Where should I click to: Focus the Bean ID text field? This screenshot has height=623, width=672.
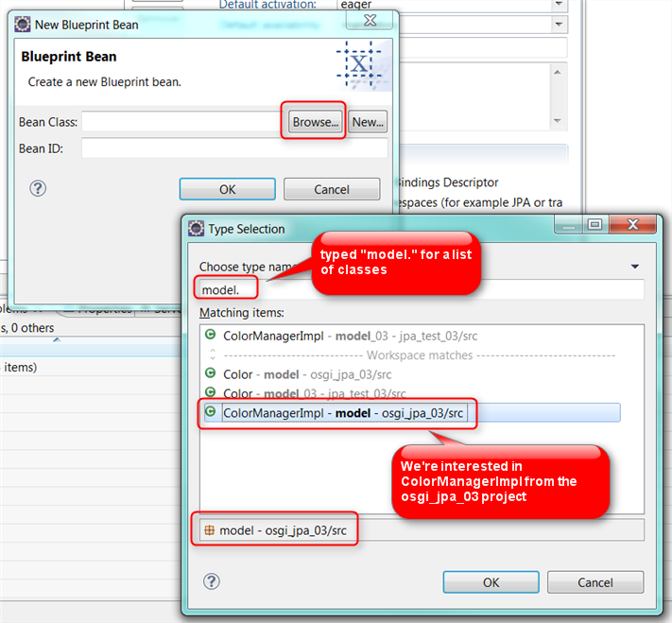pos(233,148)
